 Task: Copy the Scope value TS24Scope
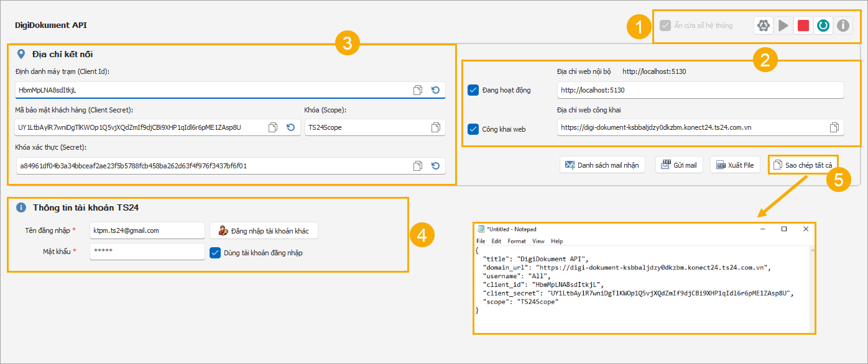[436, 127]
